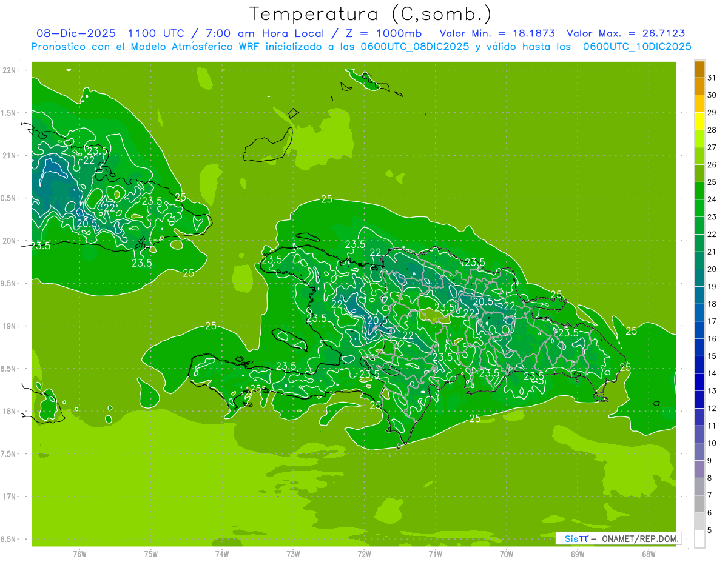Click the 75W longitude label
This screenshot has height=562, width=728.
tap(151, 554)
